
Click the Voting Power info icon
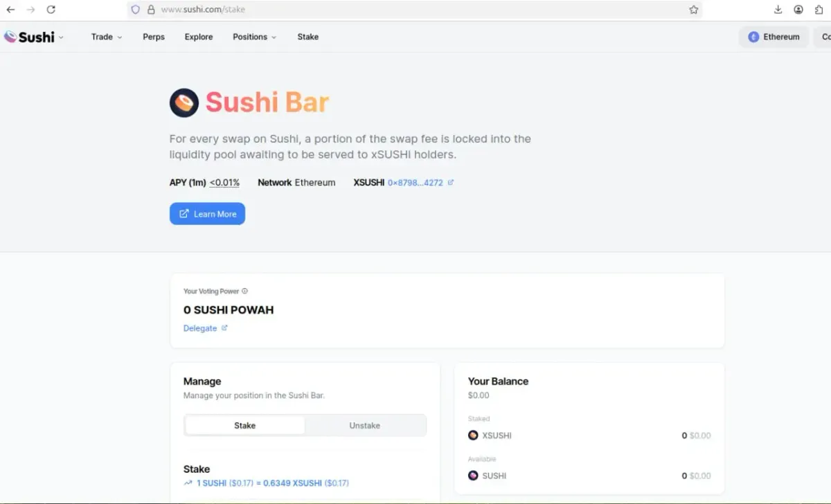[x=245, y=291]
